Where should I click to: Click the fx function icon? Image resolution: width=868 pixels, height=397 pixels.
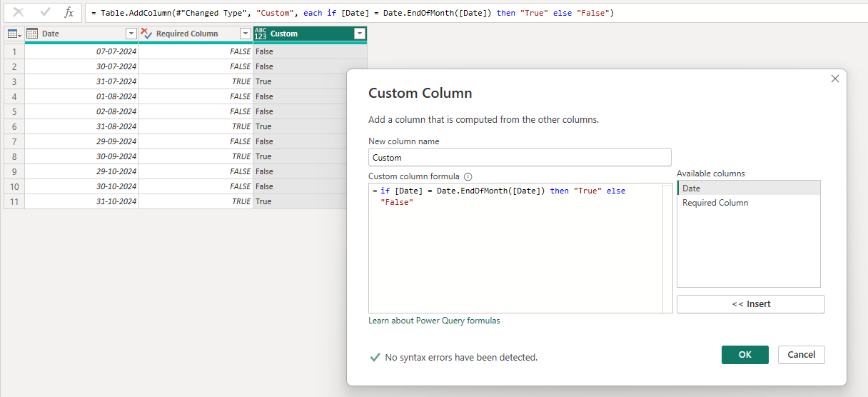(x=69, y=12)
